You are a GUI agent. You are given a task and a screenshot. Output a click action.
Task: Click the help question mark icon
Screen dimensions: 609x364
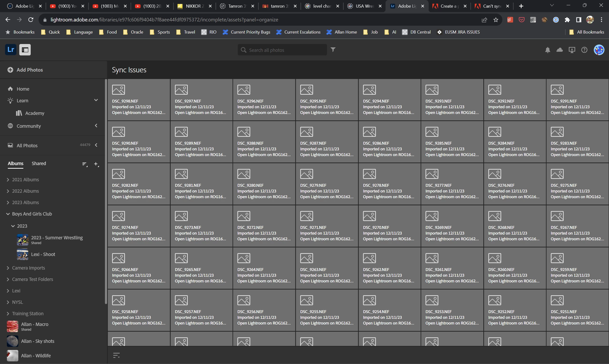584,50
